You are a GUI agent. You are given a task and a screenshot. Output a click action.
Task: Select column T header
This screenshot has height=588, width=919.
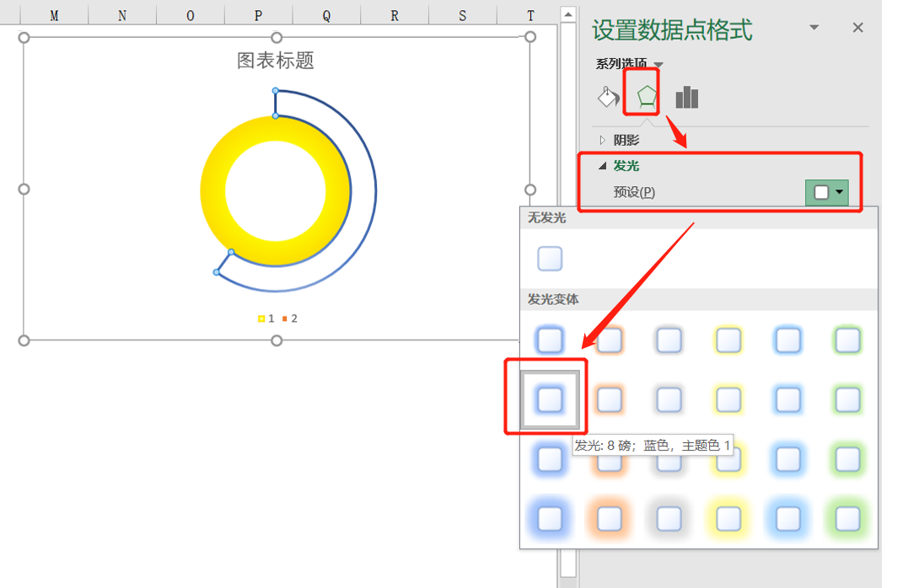click(530, 16)
